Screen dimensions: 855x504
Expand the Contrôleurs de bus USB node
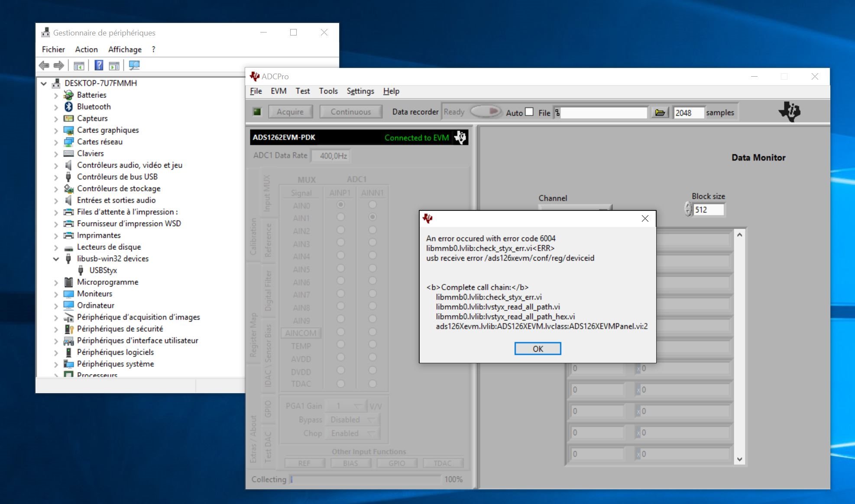[x=56, y=177]
